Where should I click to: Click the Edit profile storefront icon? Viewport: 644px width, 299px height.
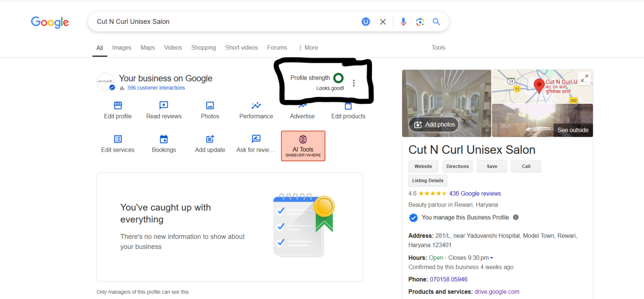coord(118,105)
